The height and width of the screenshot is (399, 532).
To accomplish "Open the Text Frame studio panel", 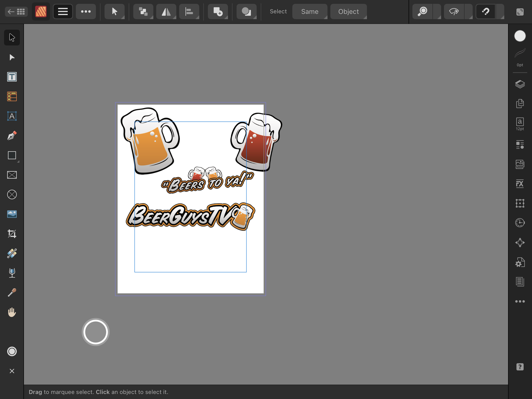I will coord(520,282).
